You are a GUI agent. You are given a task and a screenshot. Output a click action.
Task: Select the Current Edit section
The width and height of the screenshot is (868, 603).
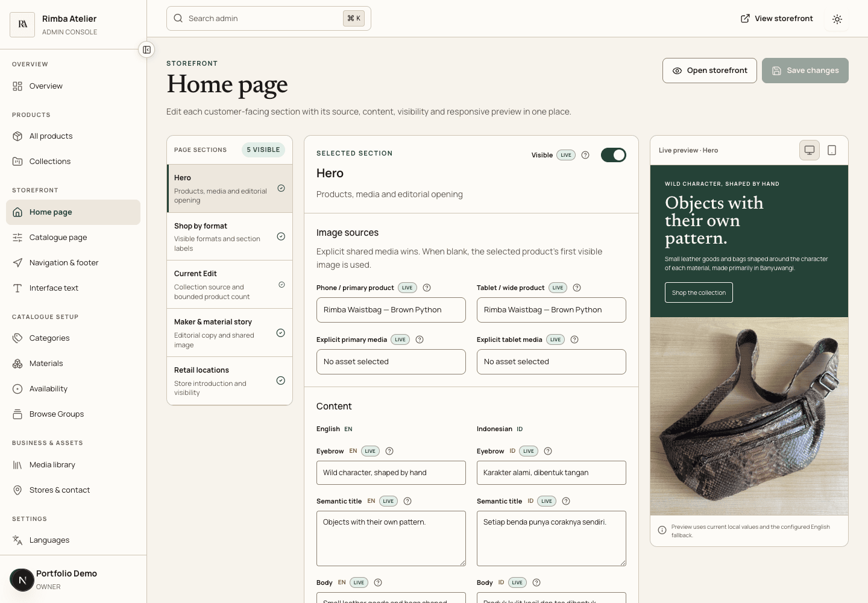point(230,285)
